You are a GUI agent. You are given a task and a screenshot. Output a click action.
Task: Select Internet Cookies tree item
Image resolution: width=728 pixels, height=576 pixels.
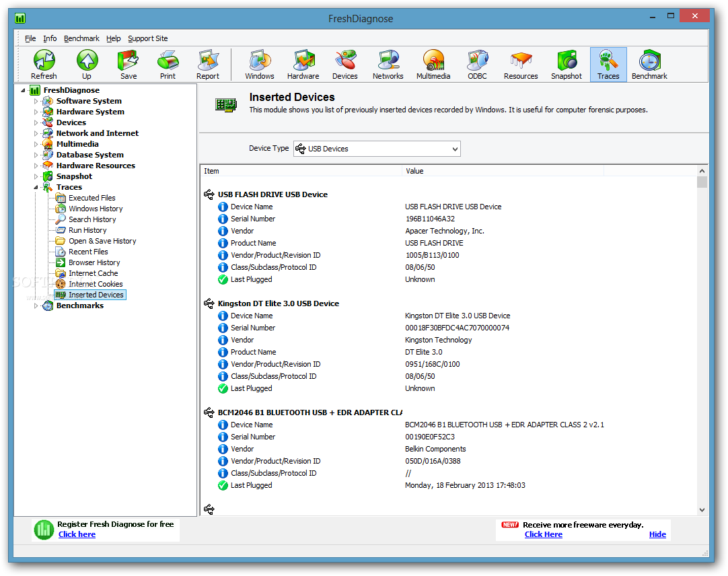click(x=96, y=284)
